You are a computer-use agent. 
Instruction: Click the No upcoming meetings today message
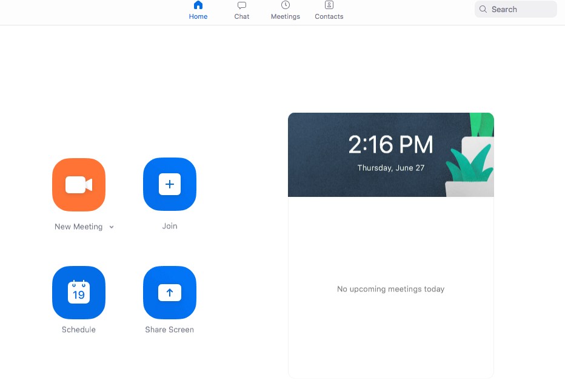pyautogui.click(x=390, y=289)
